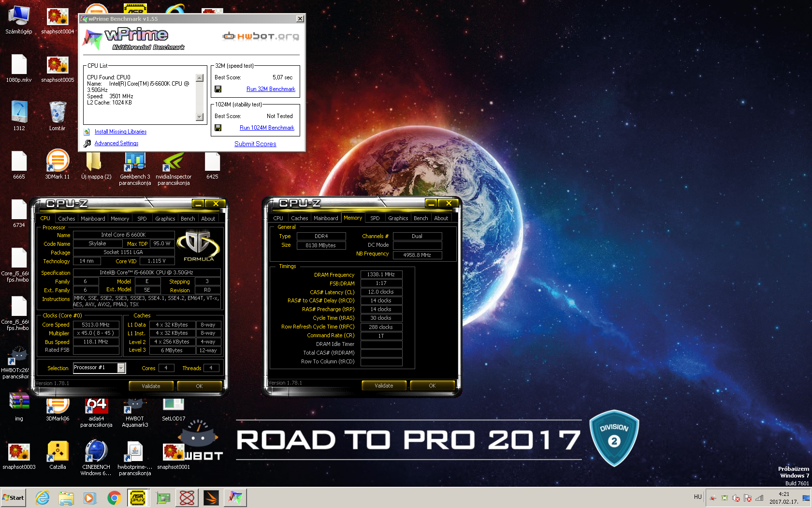The width and height of the screenshot is (812, 508).
Task: Open the Számítógép desktop icon
Action: (19, 20)
